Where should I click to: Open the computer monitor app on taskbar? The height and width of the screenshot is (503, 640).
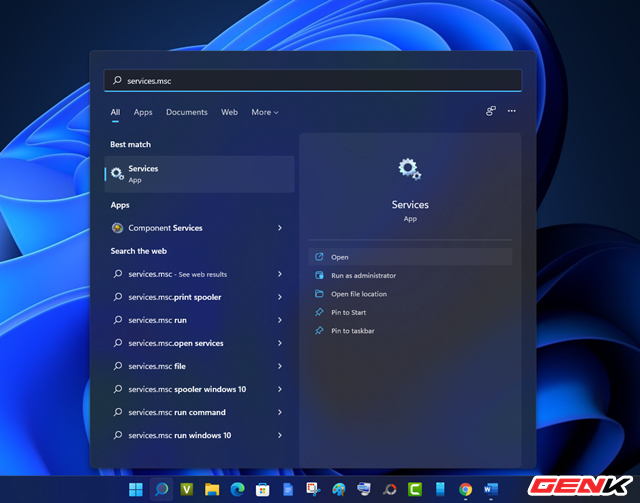[x=364, y=489]
